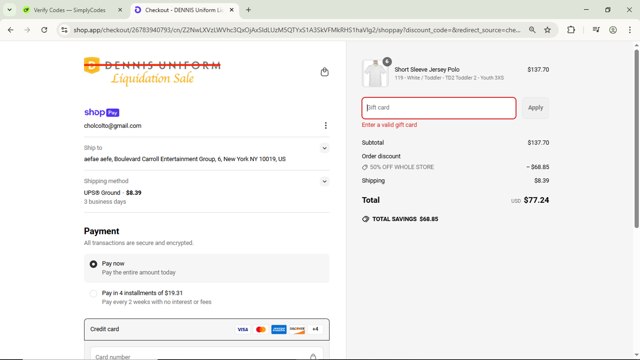This screenshot has height=360, width=640.
Task: Click the Short Sleeve Jersey Polo title
Action: tap(427, 69)
